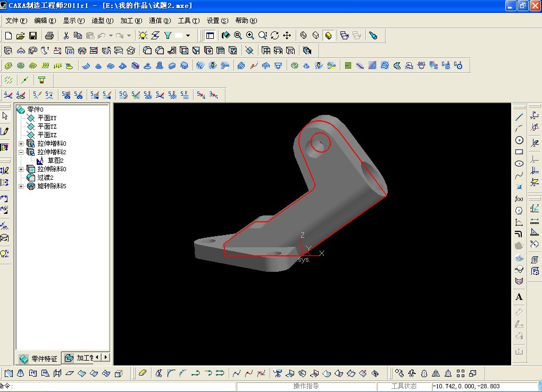Select 零件0 root node in tree
Screen dimensions: 542x392
pyautogui.click(x=35, y=110)
